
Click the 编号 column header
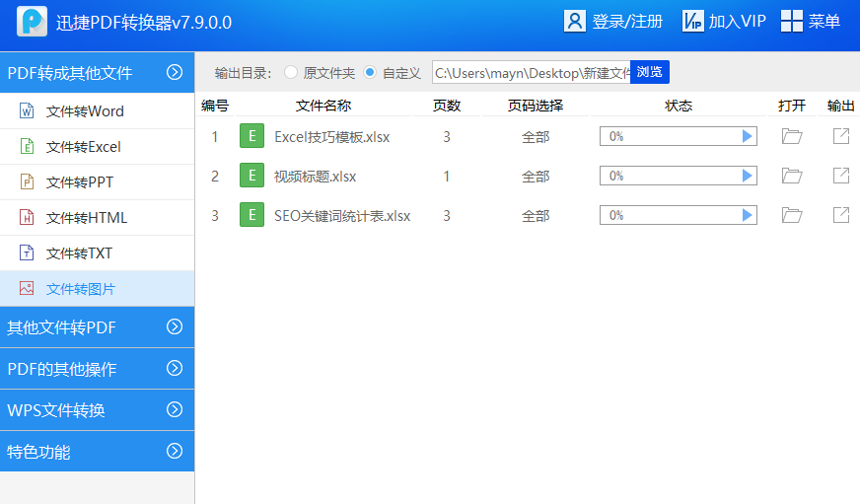point(214,106)
